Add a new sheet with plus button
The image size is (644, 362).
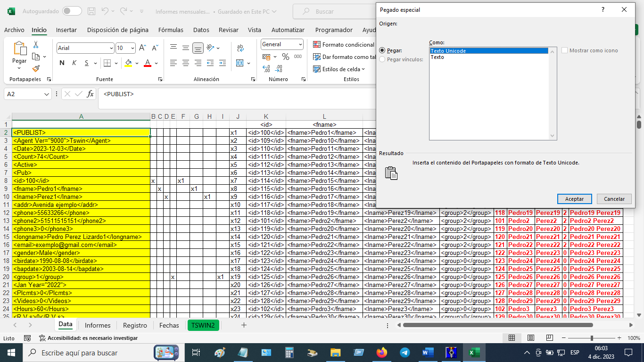244,325
